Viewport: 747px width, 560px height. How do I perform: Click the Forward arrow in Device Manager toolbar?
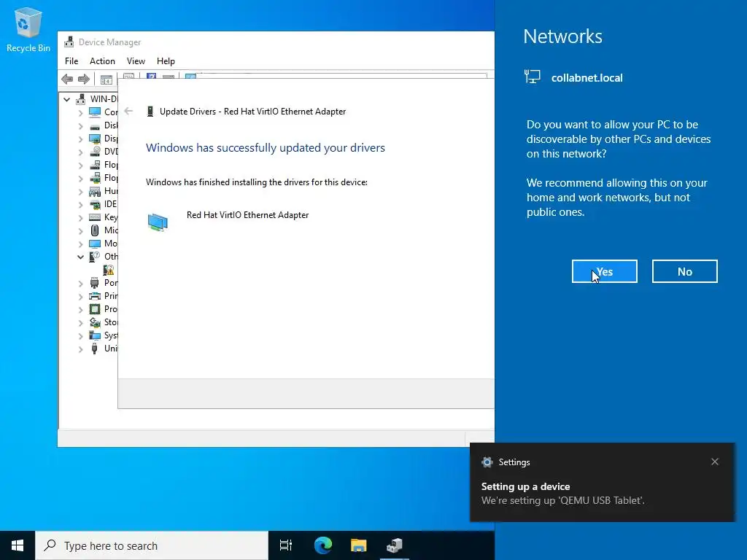click(x=84, y=79)
